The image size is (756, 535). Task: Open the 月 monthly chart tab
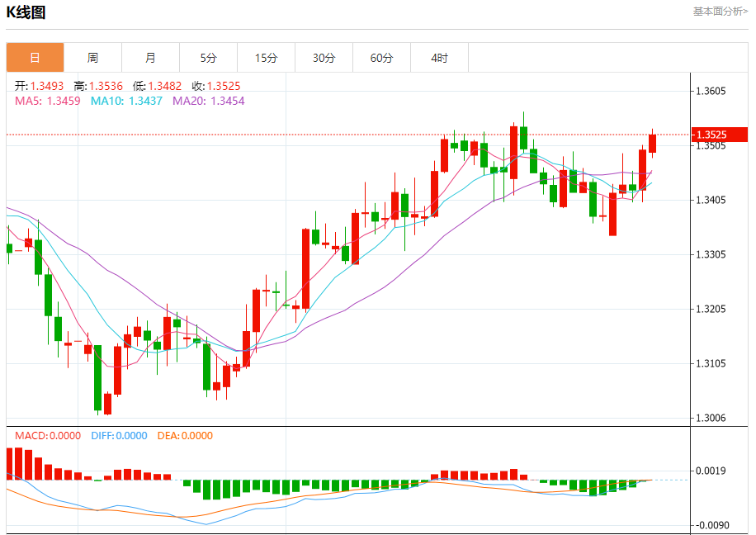pos(150,58)
